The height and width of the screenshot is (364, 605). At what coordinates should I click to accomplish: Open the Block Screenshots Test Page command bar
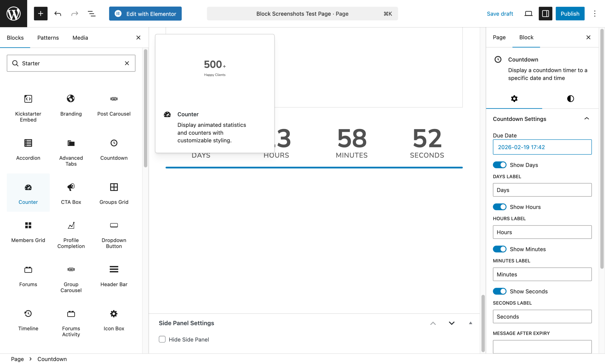[x=302, y=13]
